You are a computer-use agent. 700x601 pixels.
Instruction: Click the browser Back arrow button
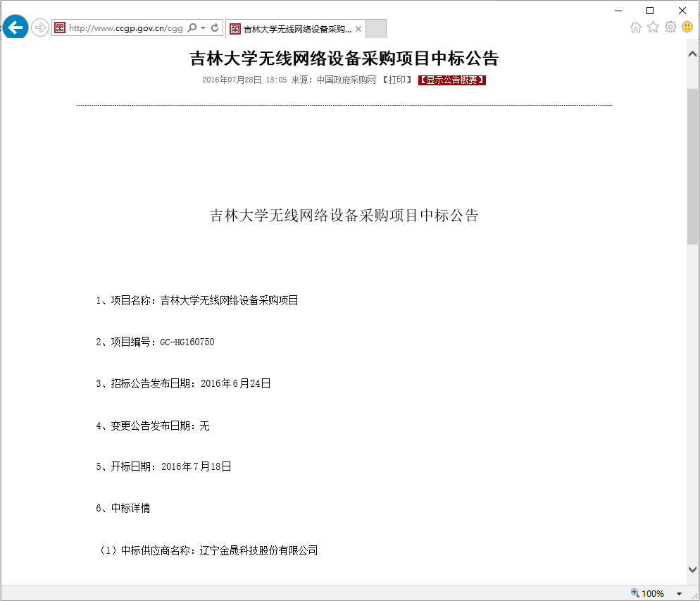[15, 28]
